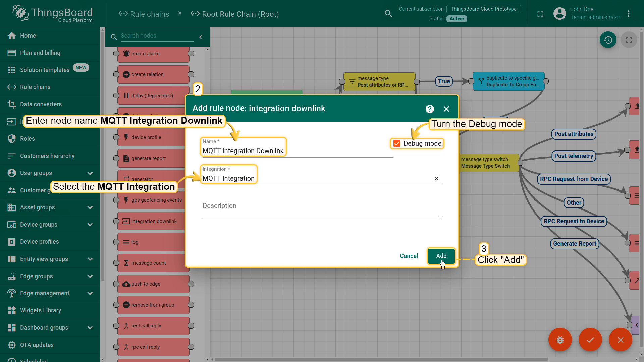Screen dimensions: 644x362
Task: Open the three-dot user menu
Action: pos(629,14)
